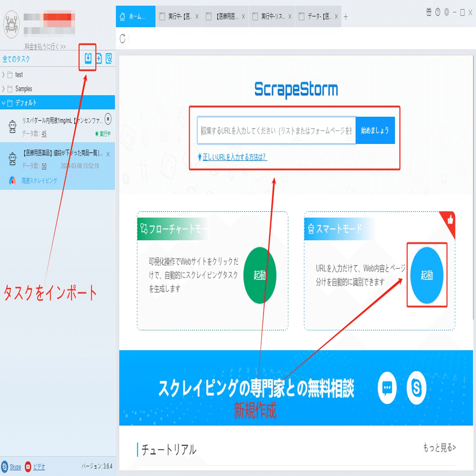Click the page refresh icon
The image size is (476, 476).
click(x=122, y=39)
